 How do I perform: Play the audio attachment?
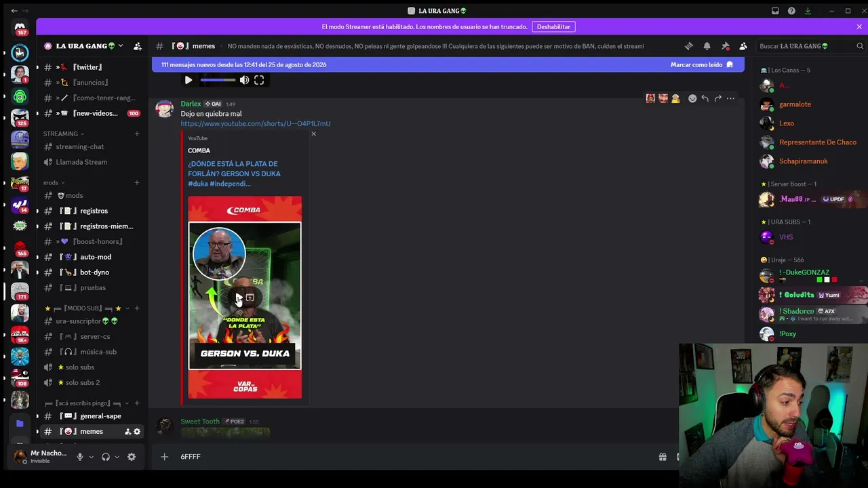189,80
